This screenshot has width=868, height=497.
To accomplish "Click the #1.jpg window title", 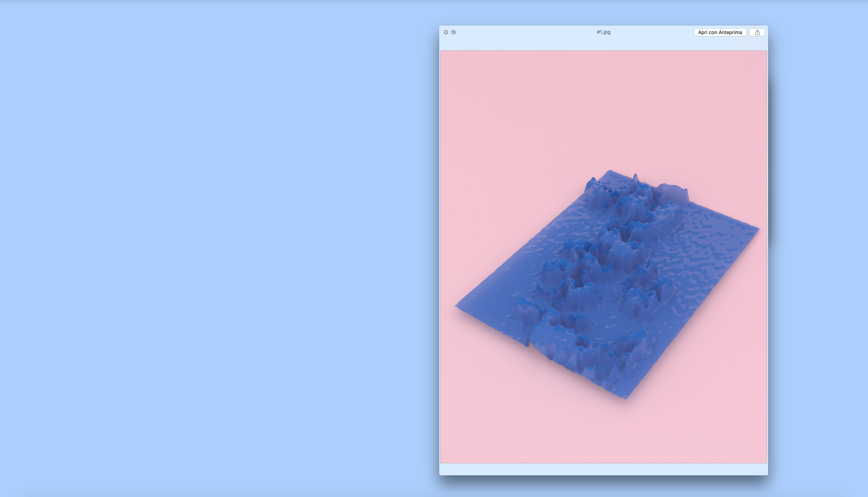I will pyautogui.click(x=604, y=32).
